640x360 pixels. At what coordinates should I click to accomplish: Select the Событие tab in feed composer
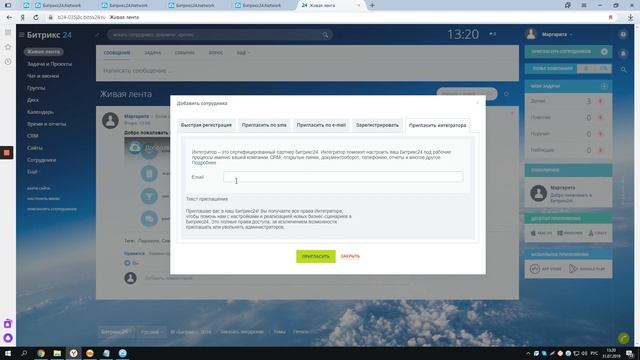[x=184, y=53]
